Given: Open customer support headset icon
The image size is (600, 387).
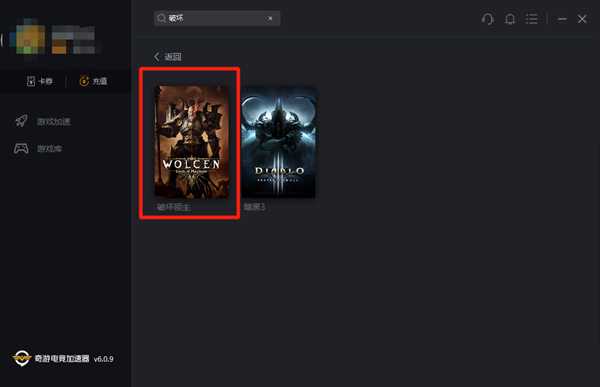Looking at the screenshot, I should coord(488,18).
